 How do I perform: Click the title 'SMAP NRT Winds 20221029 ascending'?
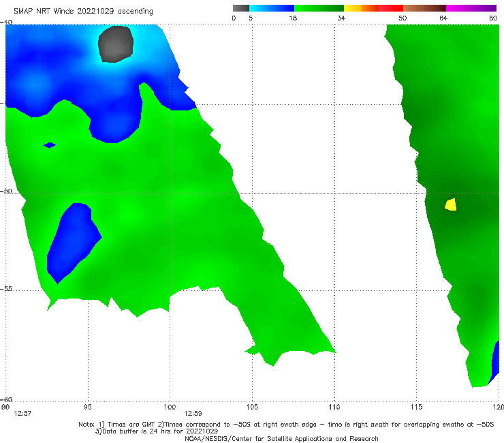83,11
